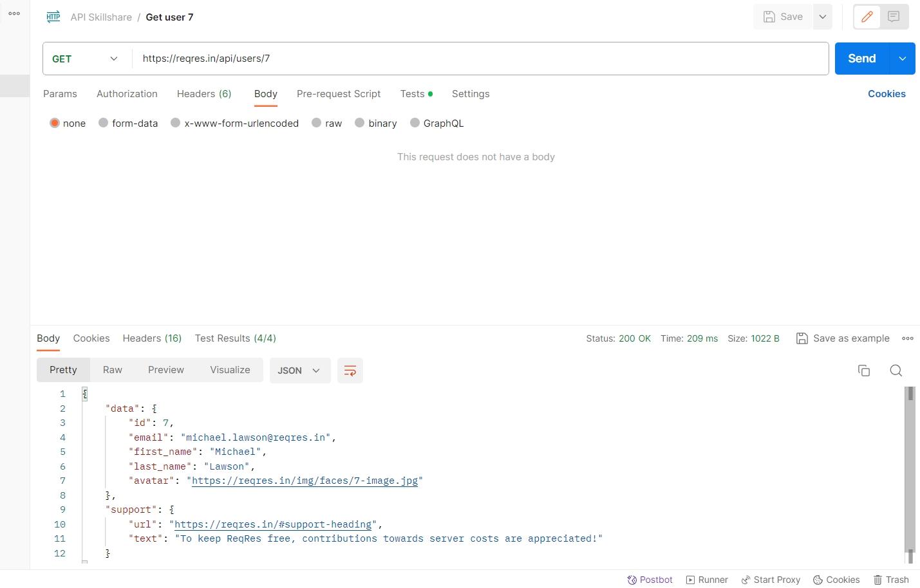The height and width of the screenshot is (588, 920).
Task: Switch to the Preview response view
Action: tap(166, 370)
